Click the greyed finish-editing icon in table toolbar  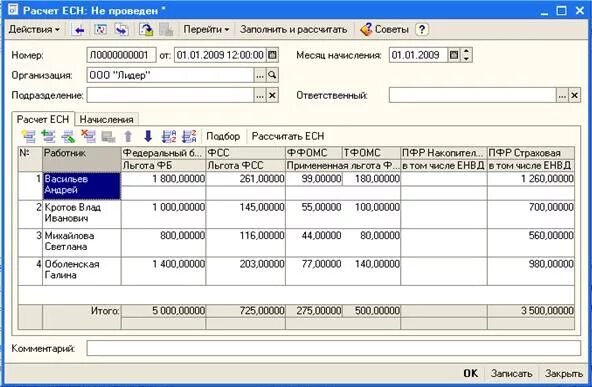click(108, 136)
